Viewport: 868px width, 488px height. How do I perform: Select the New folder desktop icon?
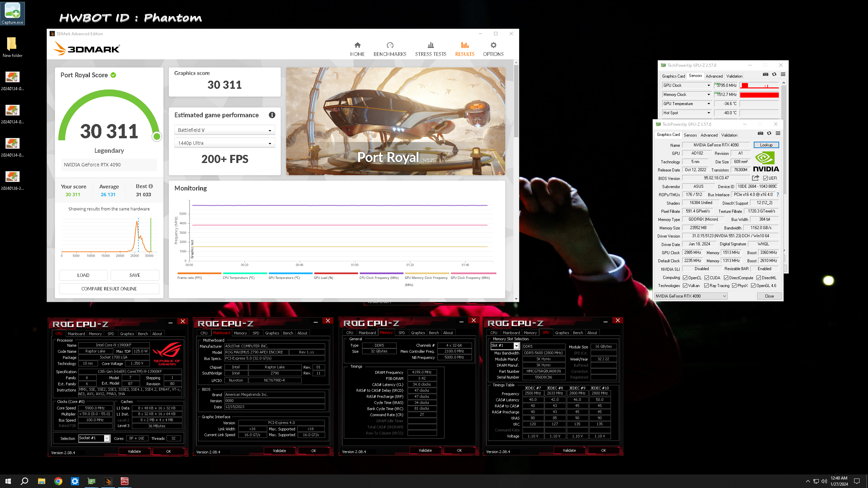point(13,47)
